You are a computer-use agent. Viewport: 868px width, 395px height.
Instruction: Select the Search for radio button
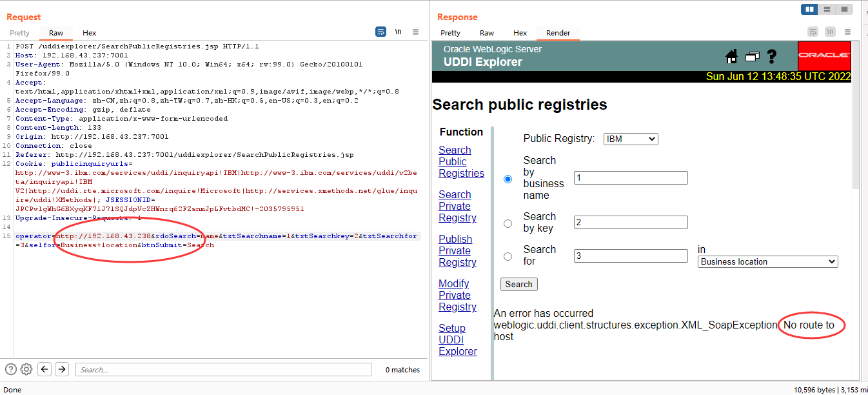508,256
